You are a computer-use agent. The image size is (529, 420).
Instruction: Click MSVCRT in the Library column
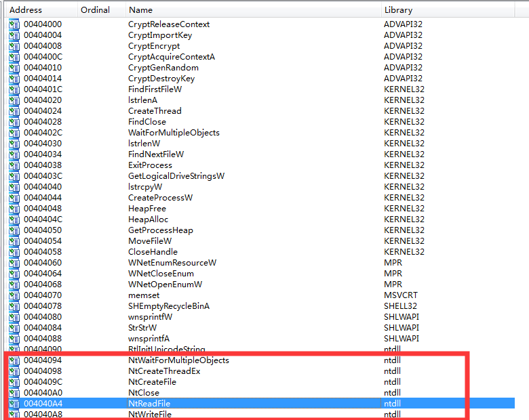coord(400,295)
